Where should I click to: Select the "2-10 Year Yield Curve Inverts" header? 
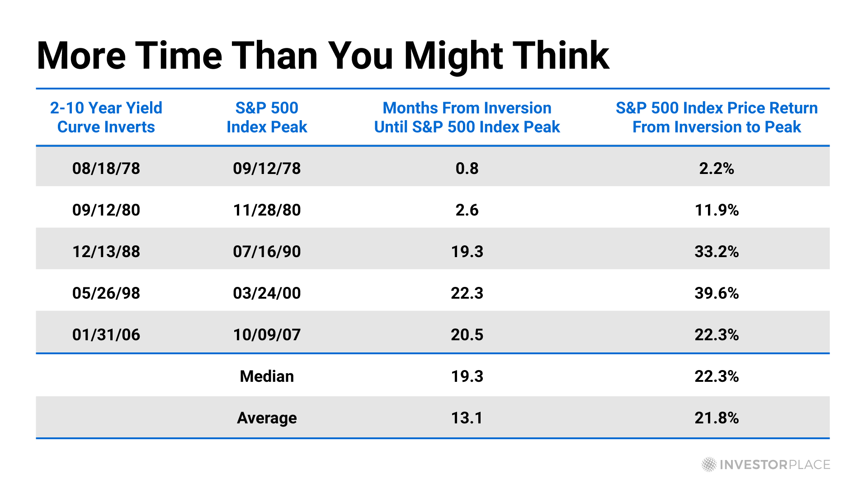point(106,117)
